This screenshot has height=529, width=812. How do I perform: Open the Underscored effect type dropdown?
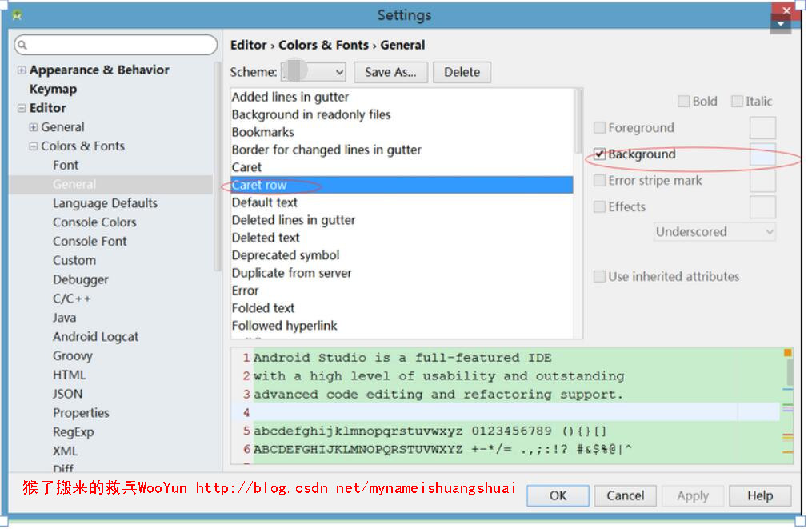click(x=714, y=231)
